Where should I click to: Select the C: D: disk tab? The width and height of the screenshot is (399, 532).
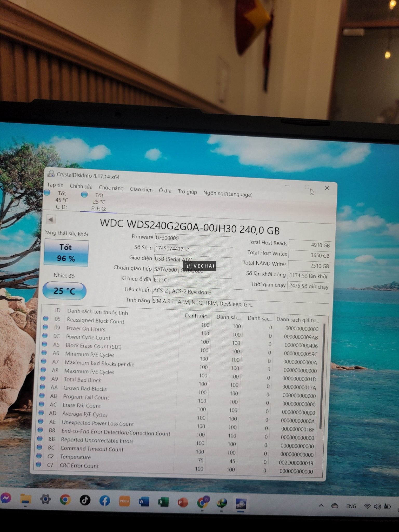point(61,200)
